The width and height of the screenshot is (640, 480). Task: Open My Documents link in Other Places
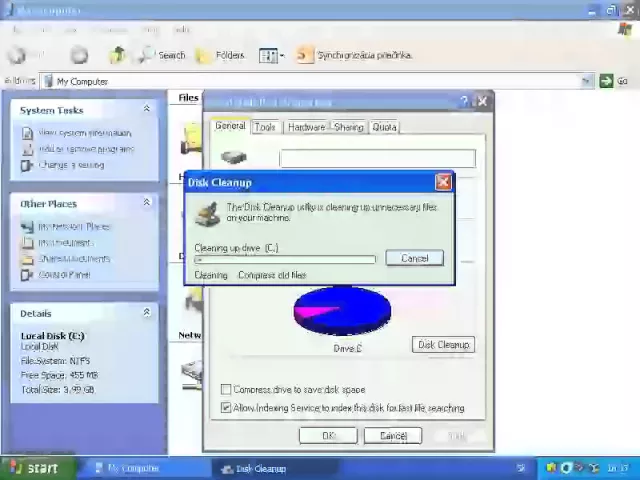[x=66, y=243]
